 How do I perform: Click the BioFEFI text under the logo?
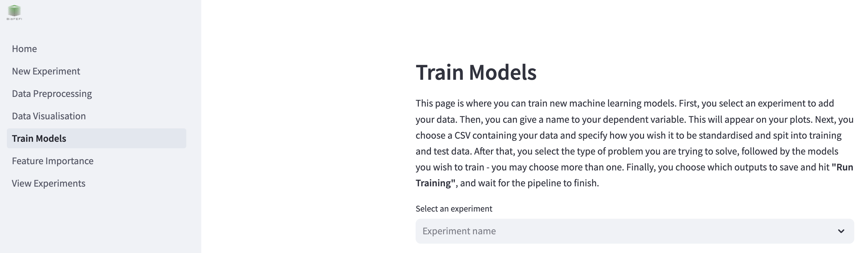14,20
